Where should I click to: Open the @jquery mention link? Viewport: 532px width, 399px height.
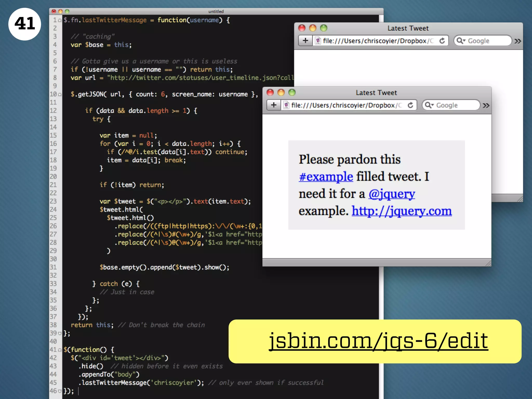(392, 194)
